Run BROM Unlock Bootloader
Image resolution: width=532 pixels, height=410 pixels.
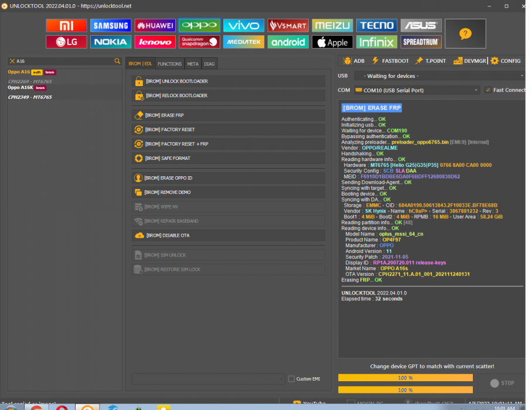(x=229, y=81)
